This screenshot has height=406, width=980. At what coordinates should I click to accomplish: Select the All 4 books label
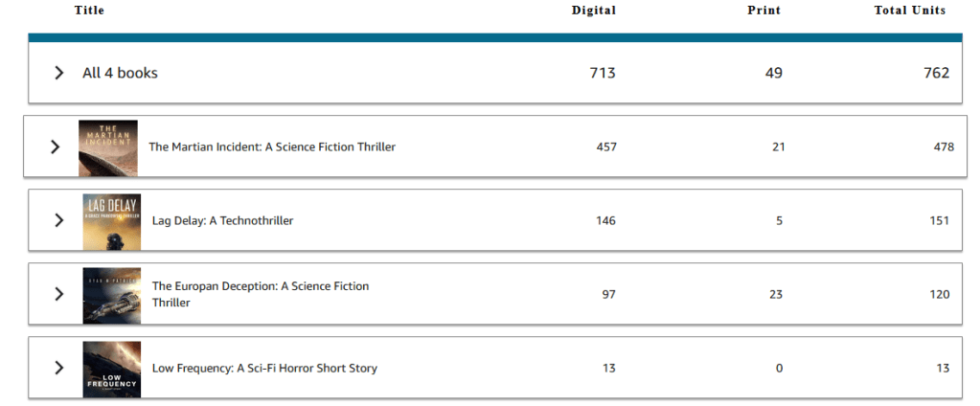[120, 73]
